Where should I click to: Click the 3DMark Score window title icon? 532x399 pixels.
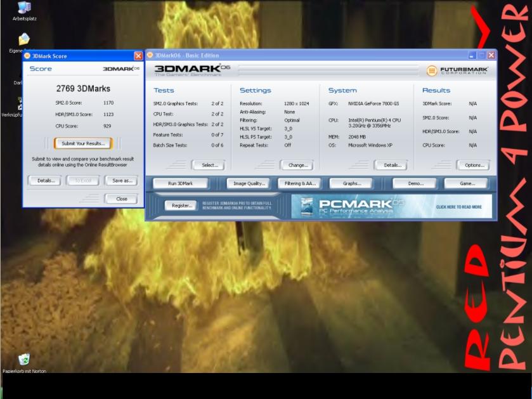pyautogui.click(x=27, y=56)
